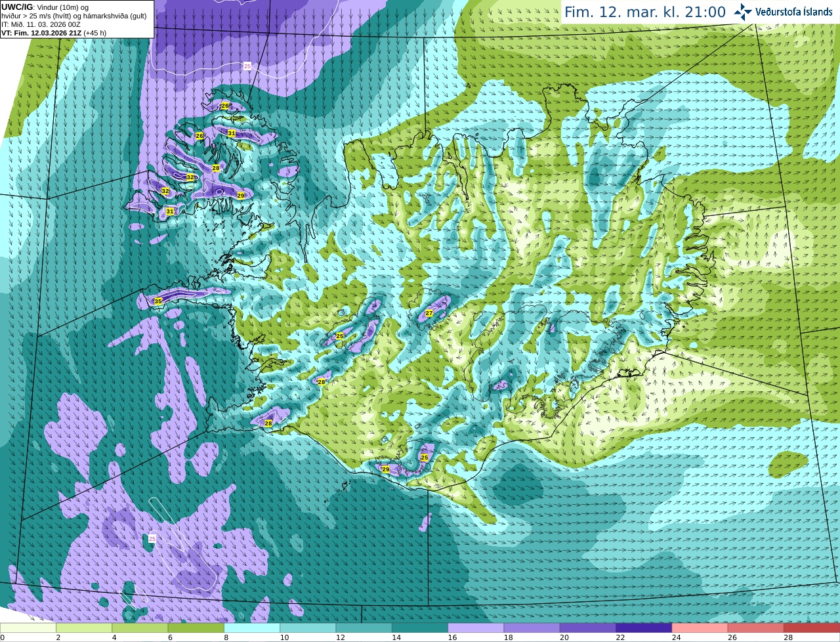Pick the 16–18 m/s light lavender legend swatch
Image resolution: width=840 pixels, height=642 pixels.
[476, 628]
